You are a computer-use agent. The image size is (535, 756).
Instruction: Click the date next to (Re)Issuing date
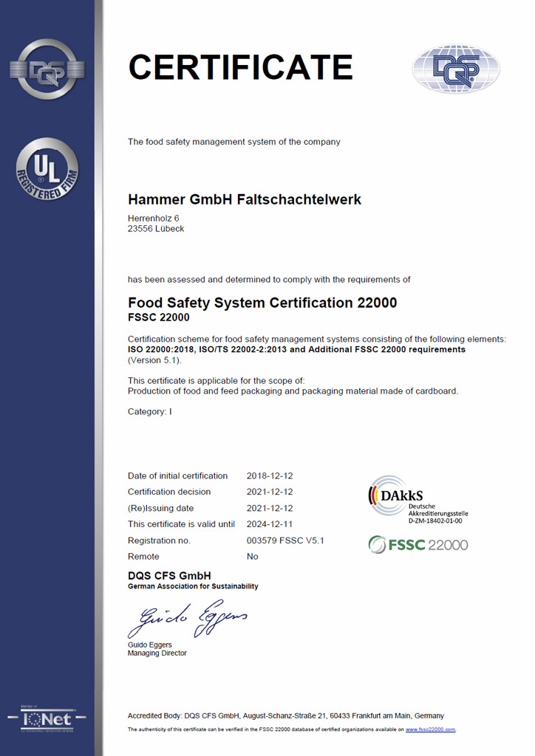pos(270,508)
